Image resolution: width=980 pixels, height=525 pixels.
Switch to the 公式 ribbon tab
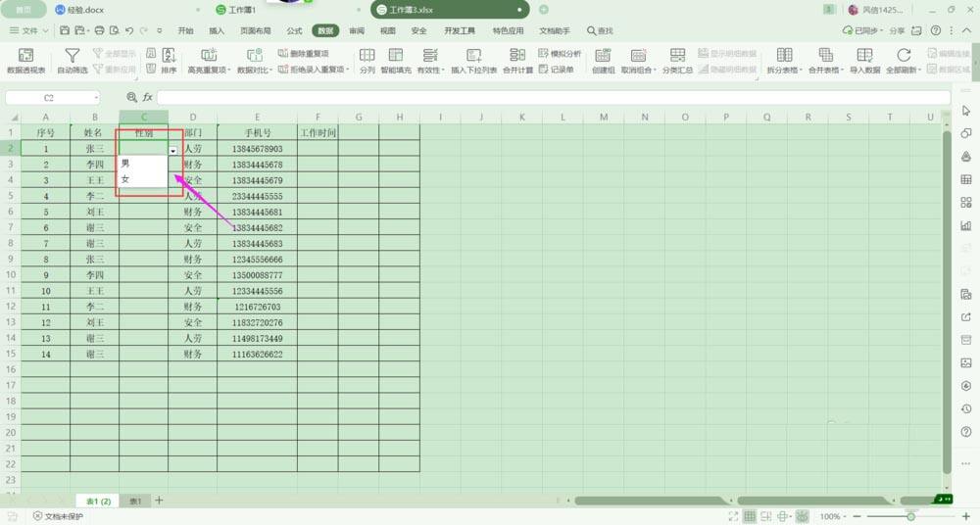tap(294, 30)
